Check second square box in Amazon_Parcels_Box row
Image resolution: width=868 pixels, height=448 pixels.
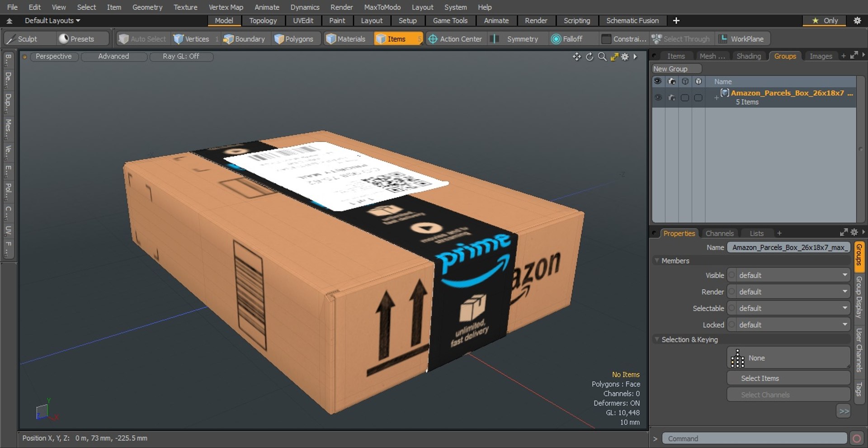coord(698,98)
